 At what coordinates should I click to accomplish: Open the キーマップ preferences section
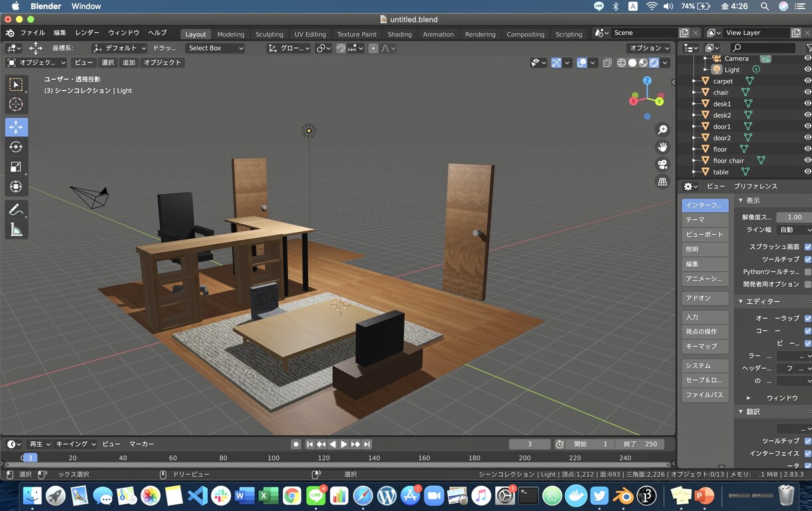pos(705,347)
